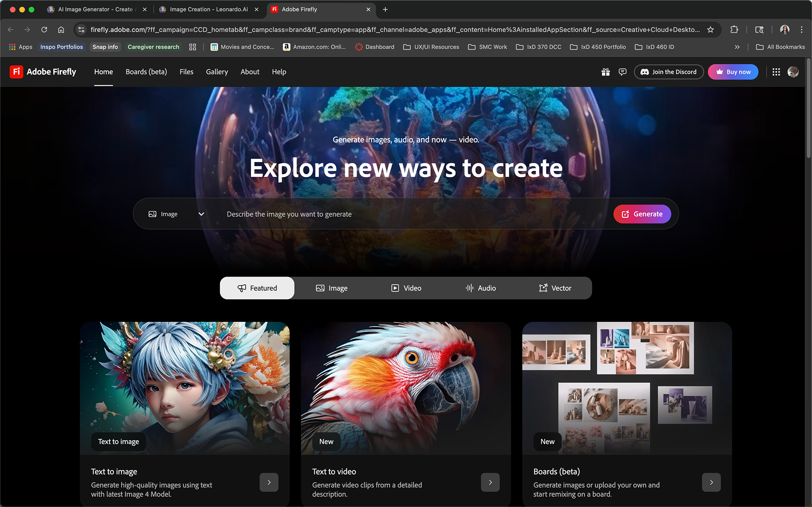The image size is (812, 507).
Task: Open the Caregiver research bookmark
Action: 154,47
